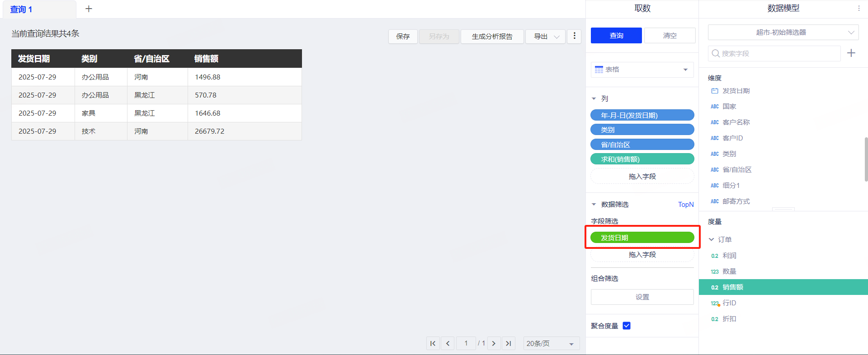Jump to last page using pagination icon
Image resolution: width=868 pixels, height=355 pixels.
[x=509, y=344]
